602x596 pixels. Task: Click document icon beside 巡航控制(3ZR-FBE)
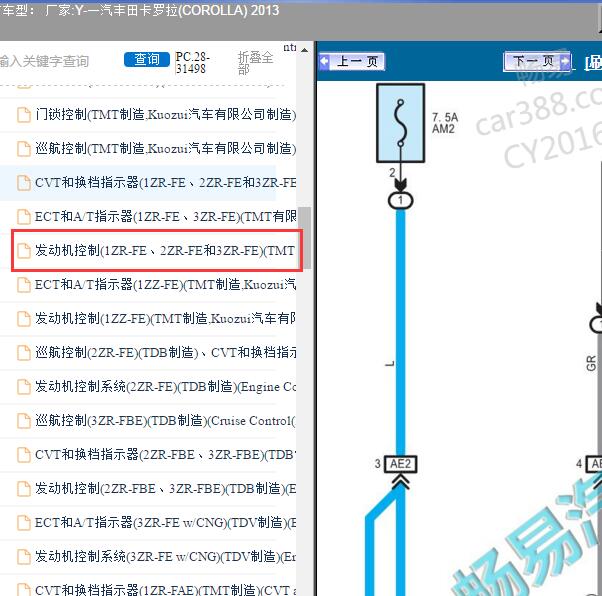[24, 421]
